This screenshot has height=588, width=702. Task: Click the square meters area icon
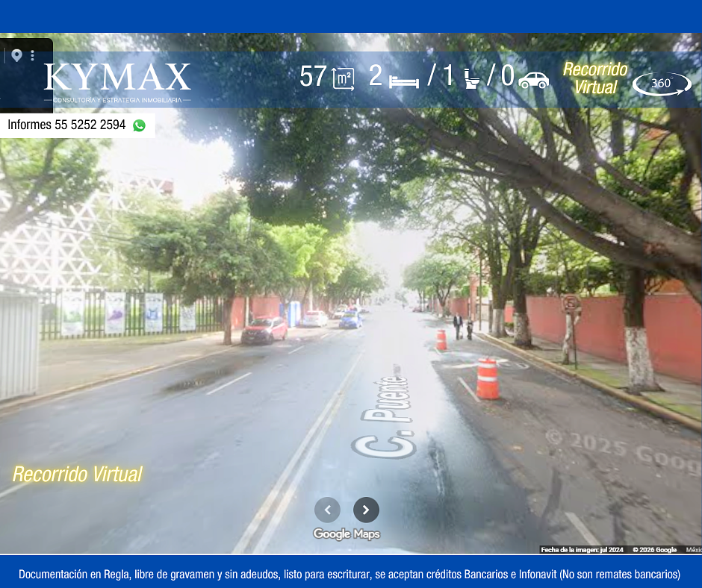(x=343, y=78)
